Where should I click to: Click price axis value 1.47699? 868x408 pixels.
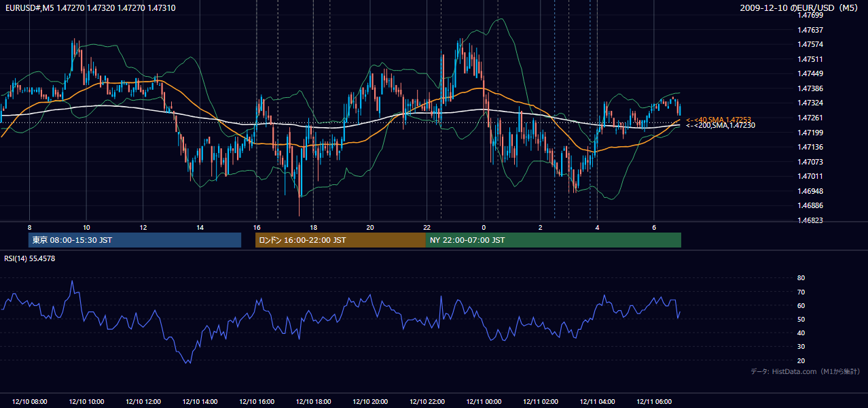coord(810,15)
